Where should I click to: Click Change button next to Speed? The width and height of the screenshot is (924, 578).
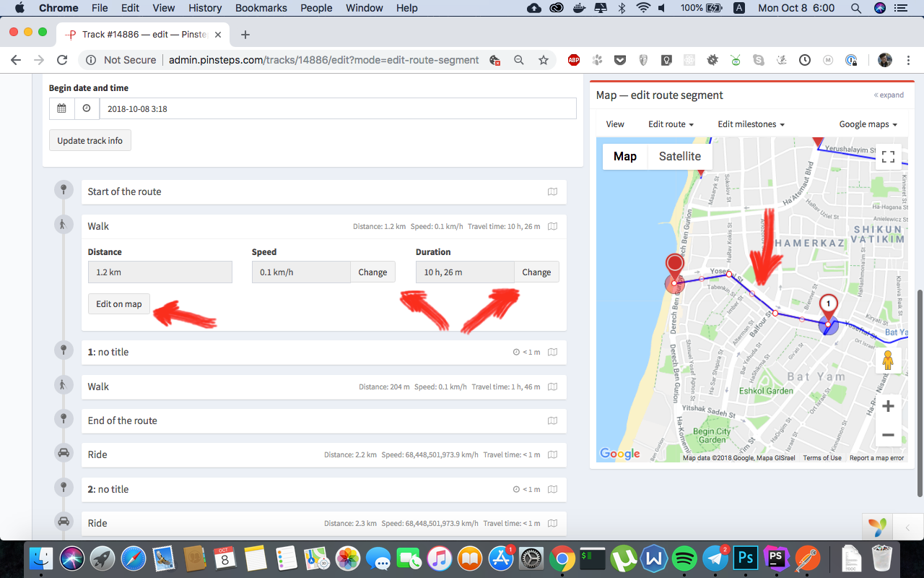coord(372,272)
